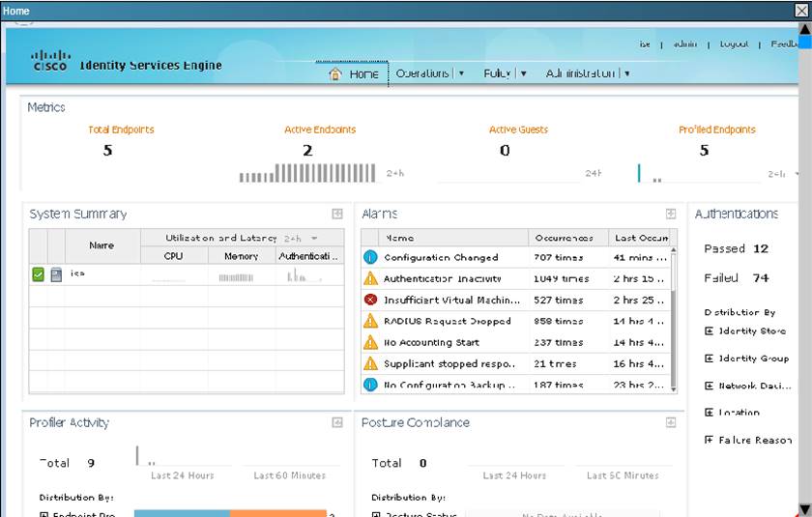Click the ise server node icon

point(56,274)
